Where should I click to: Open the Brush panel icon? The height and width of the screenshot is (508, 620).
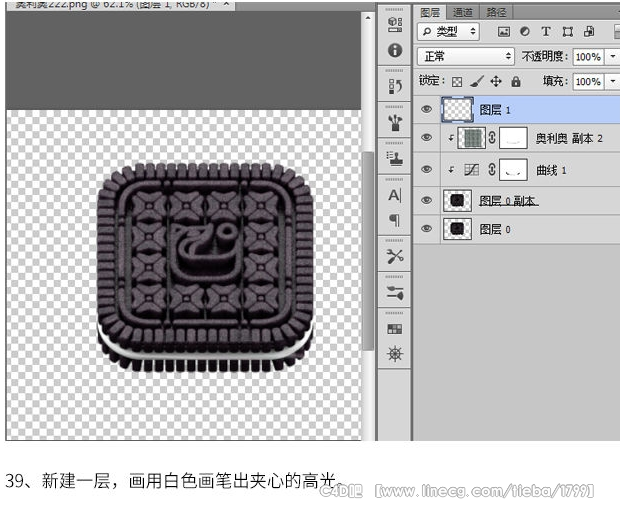point(395,293)
